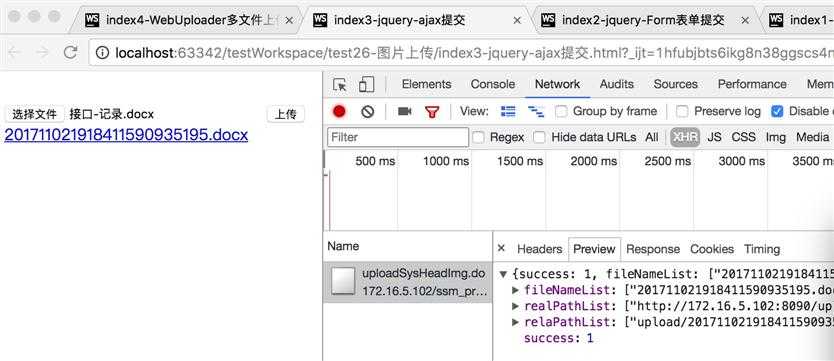
Task: Click the 接口-记录.docx selected file name
Action: [x=112, y=114]
